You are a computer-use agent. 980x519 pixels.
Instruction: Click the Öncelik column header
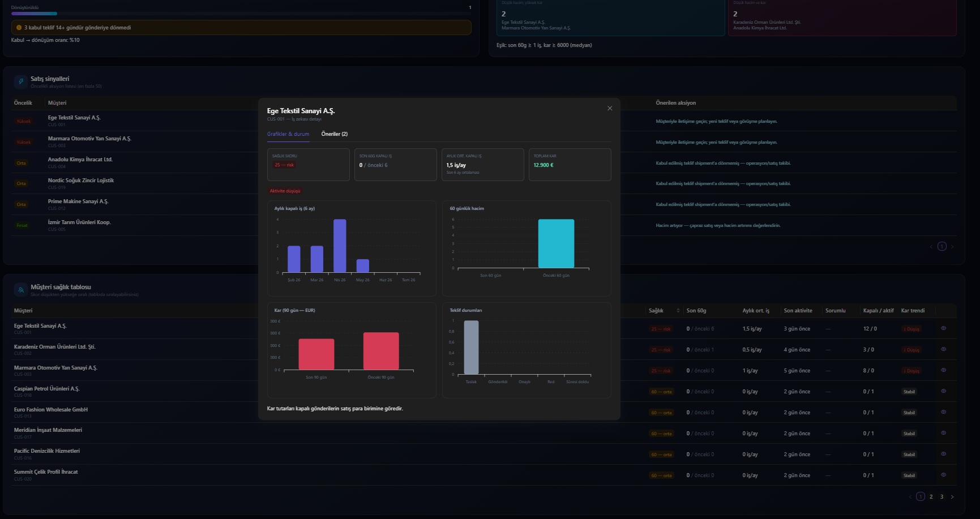tap(23, 103)
